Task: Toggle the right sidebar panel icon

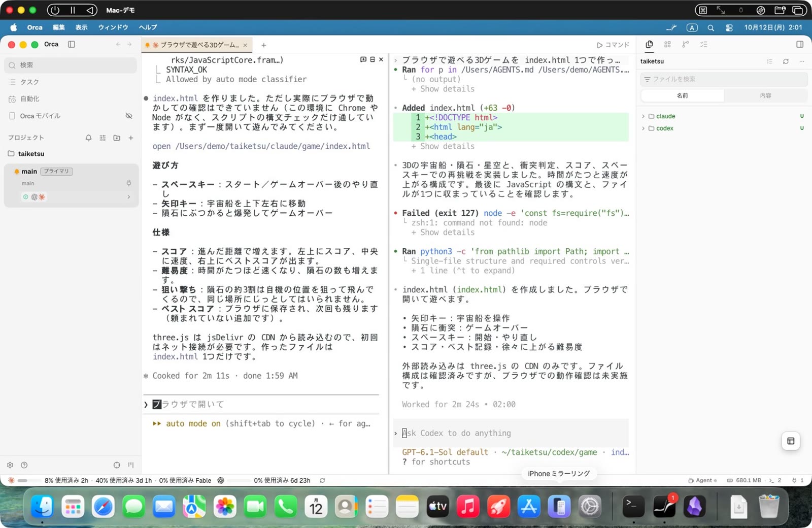Action: pos(800,45)
